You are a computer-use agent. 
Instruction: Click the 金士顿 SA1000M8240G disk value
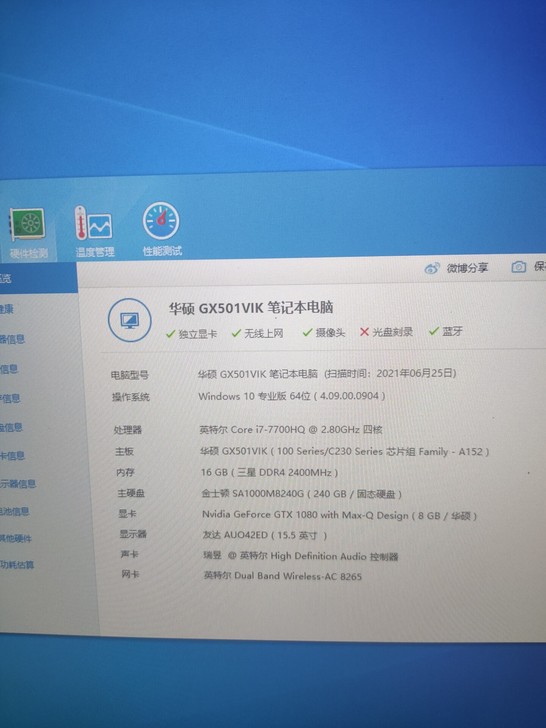click(x=301, y=494)
